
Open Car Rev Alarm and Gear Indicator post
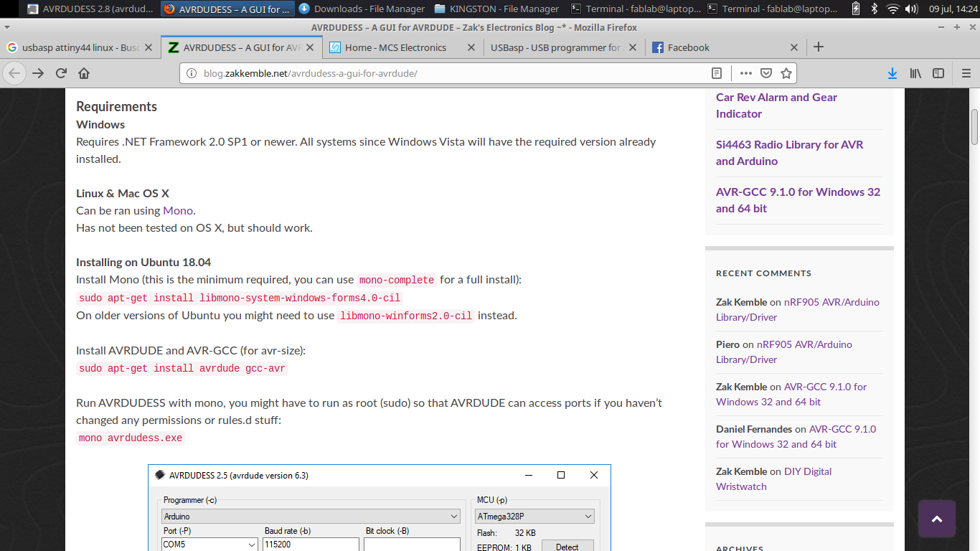click(776, 105)
